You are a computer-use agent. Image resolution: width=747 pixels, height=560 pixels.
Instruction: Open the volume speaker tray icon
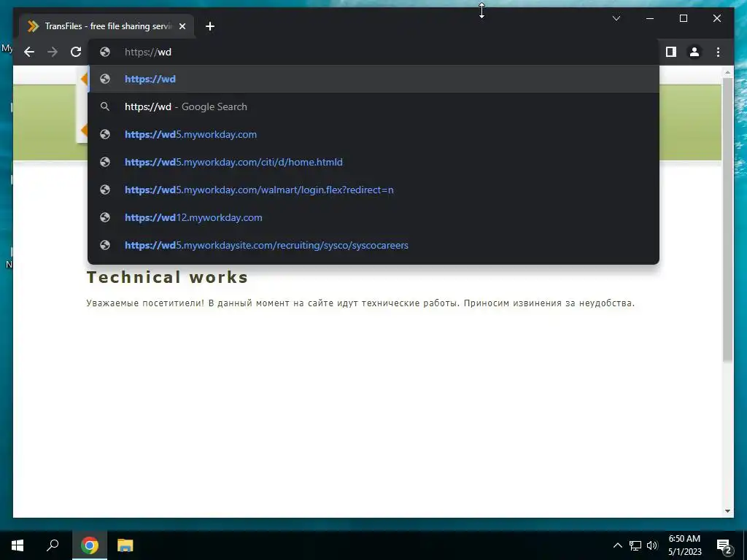click(x=652, y=545)
